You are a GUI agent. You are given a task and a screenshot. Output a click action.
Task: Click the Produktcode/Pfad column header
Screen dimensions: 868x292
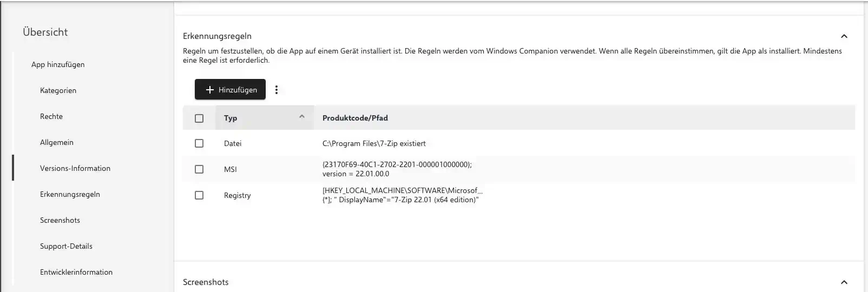click(355, 118)
